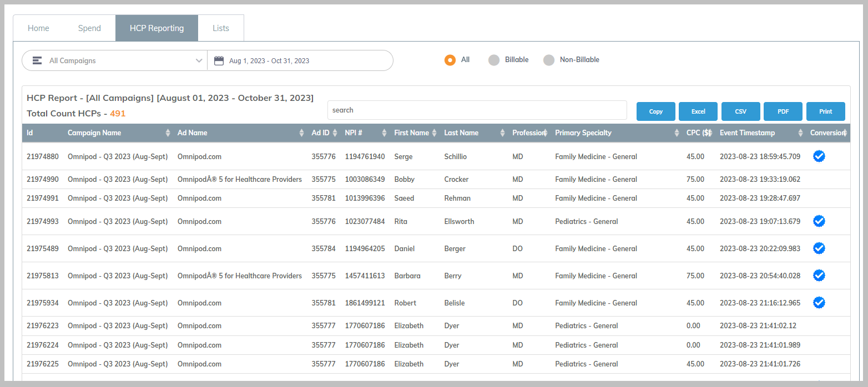Open the All Campaigns dropdown

[114, 60]
